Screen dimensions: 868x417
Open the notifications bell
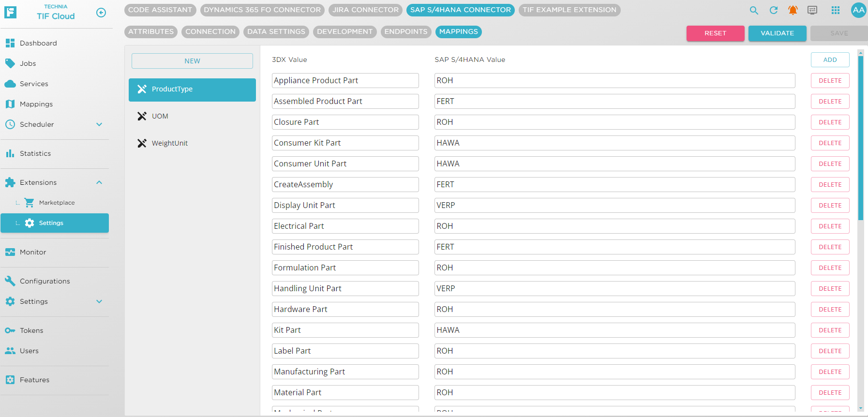pyautogui.click(x=793, y=10)
